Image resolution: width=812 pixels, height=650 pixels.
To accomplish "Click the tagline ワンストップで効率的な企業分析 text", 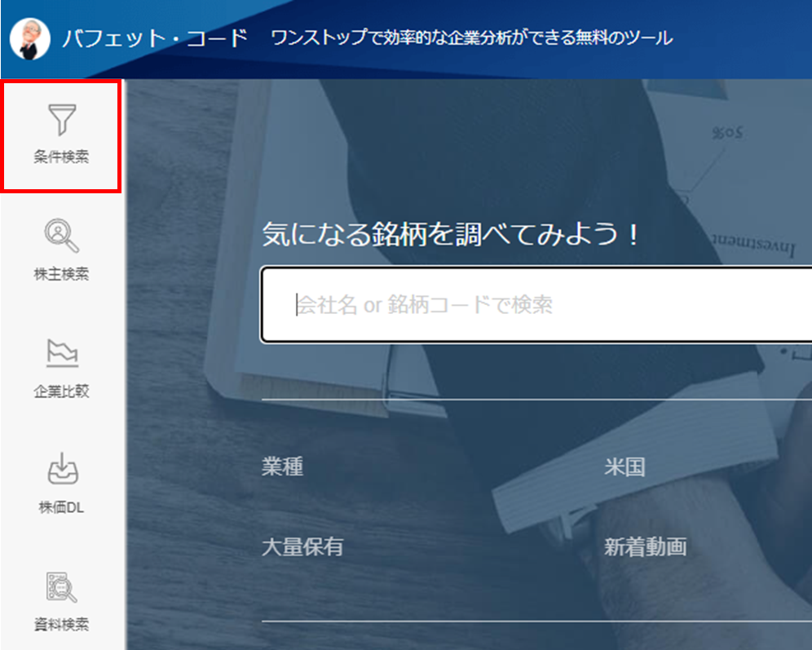I will [472, 38].
